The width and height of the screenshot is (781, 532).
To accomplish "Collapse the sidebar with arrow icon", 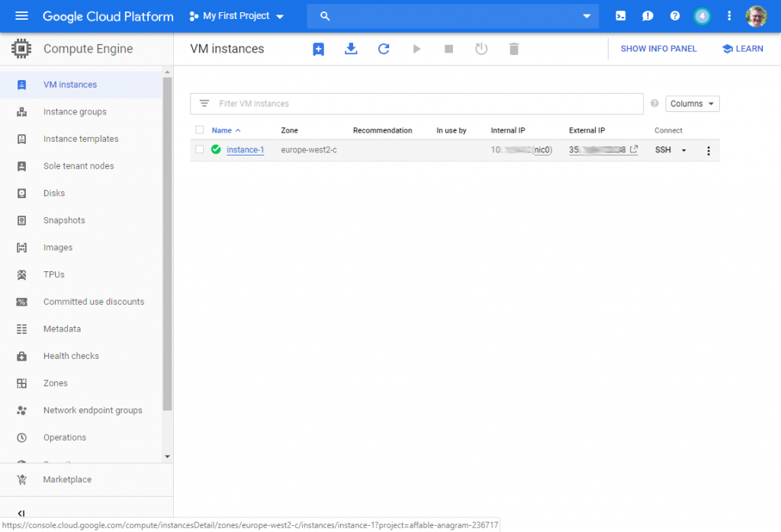I will tap(21, 513).
